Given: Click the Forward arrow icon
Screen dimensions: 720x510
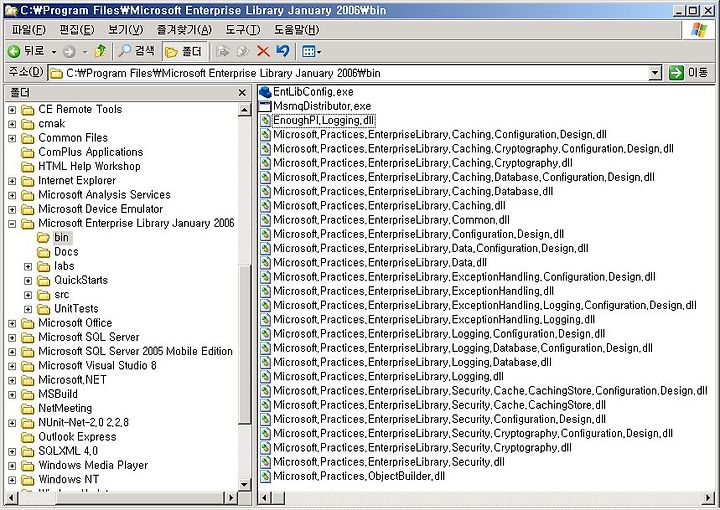Looking at the screenshot, I should [x=69, y=52].
